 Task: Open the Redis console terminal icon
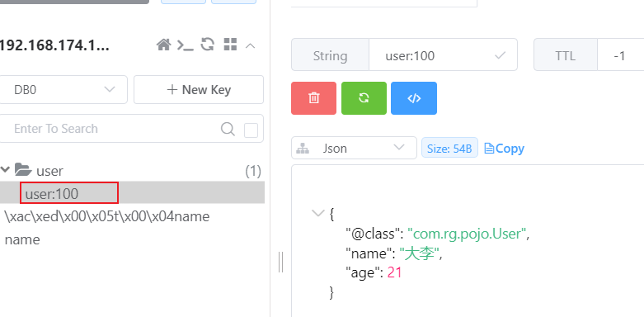pos(185,45)
